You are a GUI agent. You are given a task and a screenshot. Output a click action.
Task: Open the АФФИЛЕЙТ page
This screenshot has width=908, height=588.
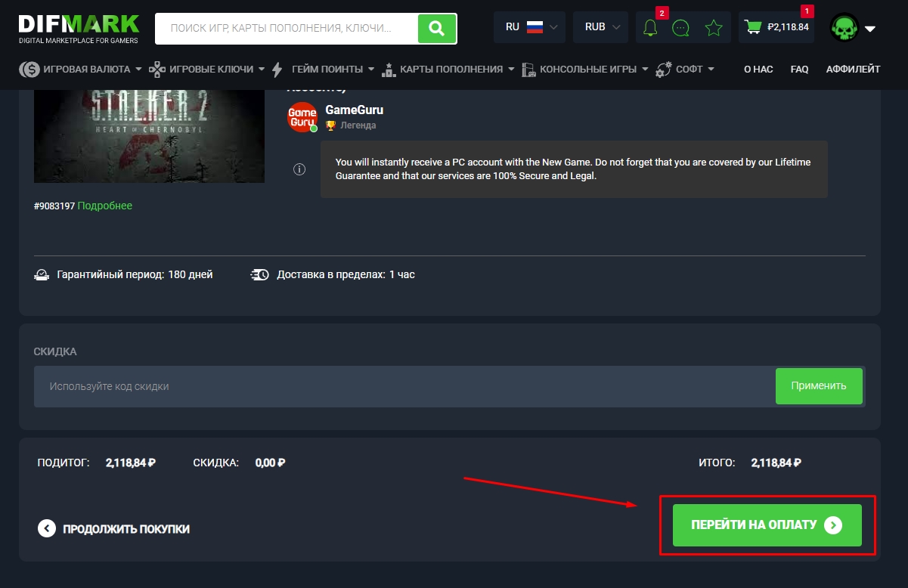[854, 70]
